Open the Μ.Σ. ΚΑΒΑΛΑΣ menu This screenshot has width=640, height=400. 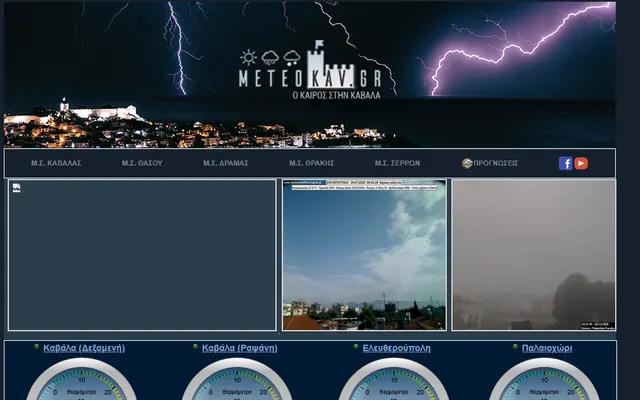click(56, 163)
